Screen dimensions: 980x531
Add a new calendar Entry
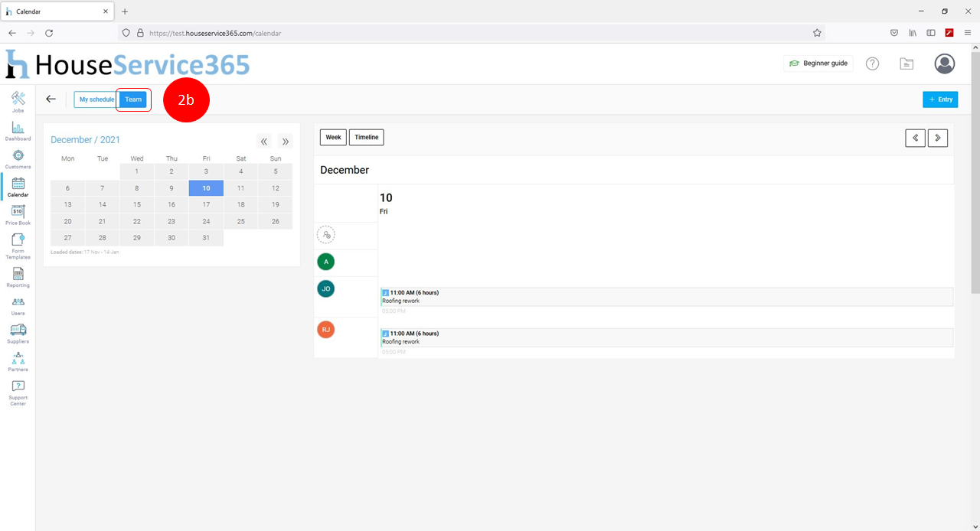[x=940, y=99]
